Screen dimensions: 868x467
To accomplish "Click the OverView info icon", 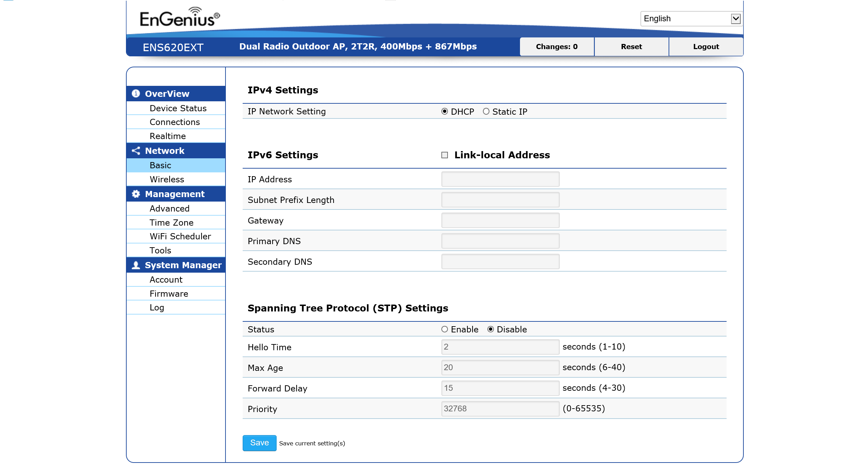I will coord(136,93).
